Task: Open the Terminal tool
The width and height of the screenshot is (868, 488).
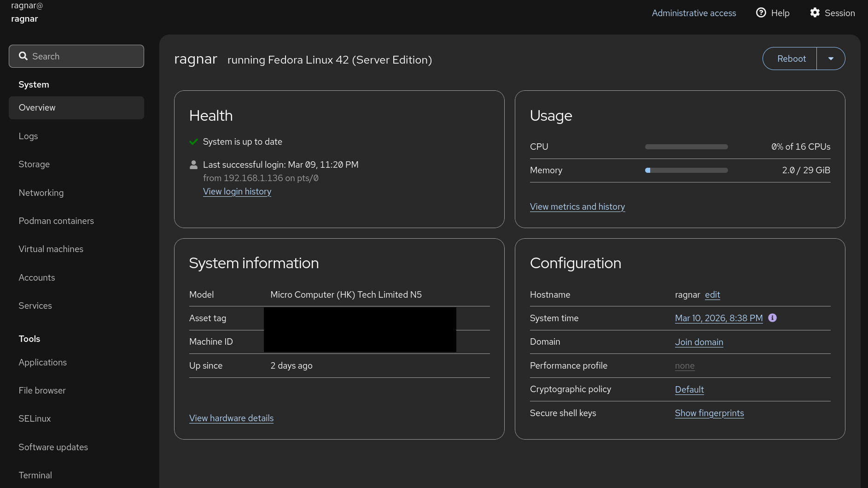Action: point(35,475)
